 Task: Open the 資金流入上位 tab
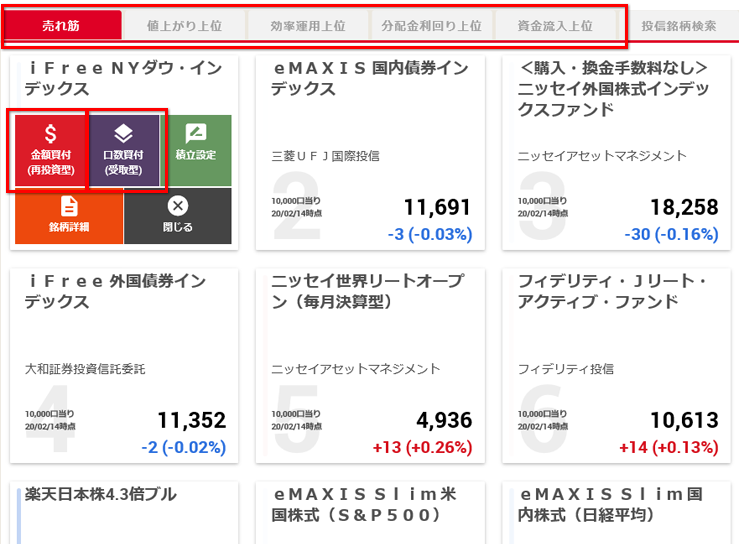pyautogui.click(x=555, y=25)
